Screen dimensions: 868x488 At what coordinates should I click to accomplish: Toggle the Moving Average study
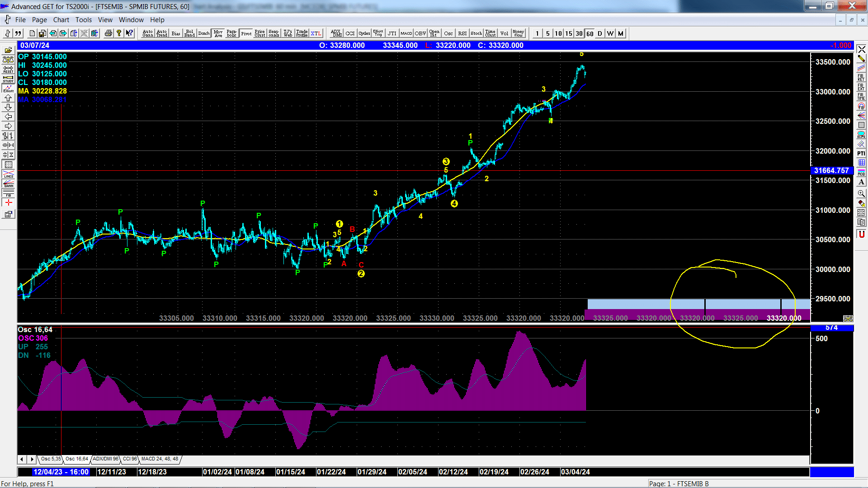tap(218, 33)
